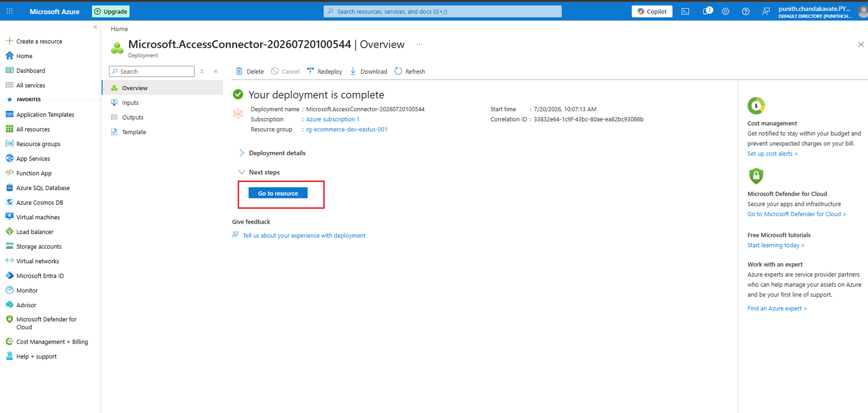
Task: Collapse the deployment menu panel chevron
Action: pos(215,71)
